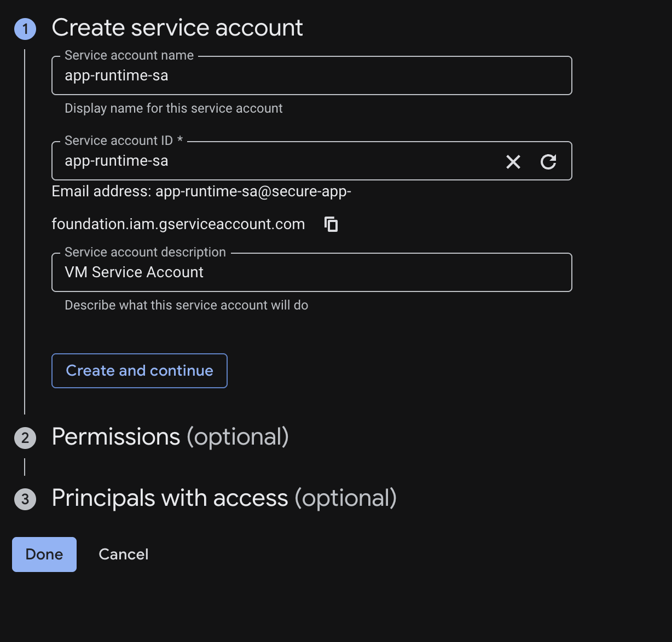Image resolution: width=672 pixels, height=642 pixels.
Task: Expand the Principals with access section
Action: click(224, 498)
